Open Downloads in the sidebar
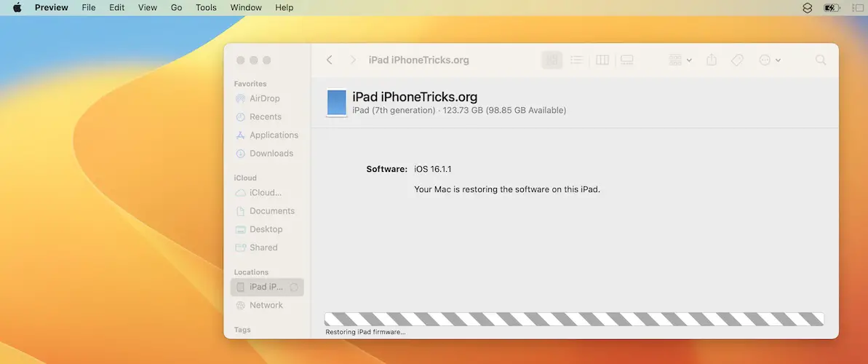Viewport: 868px width, 364px height. coord(271,154)
